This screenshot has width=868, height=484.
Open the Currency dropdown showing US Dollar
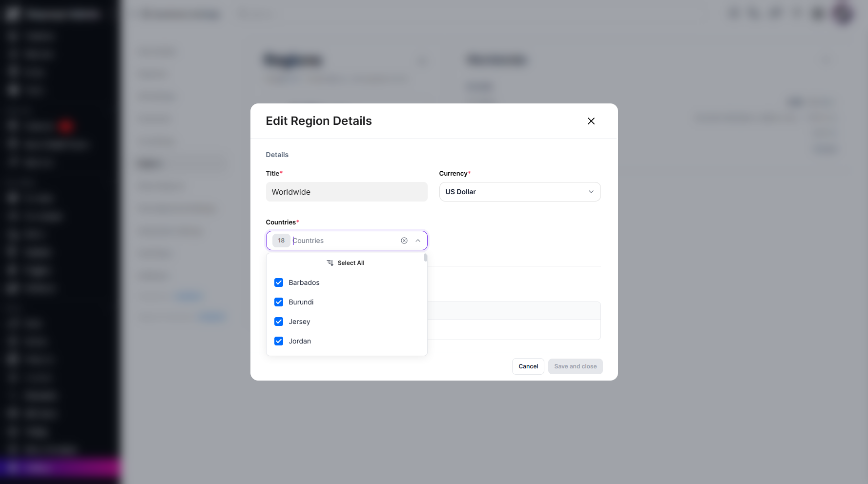pyautogui.click(x=520, y=192)
